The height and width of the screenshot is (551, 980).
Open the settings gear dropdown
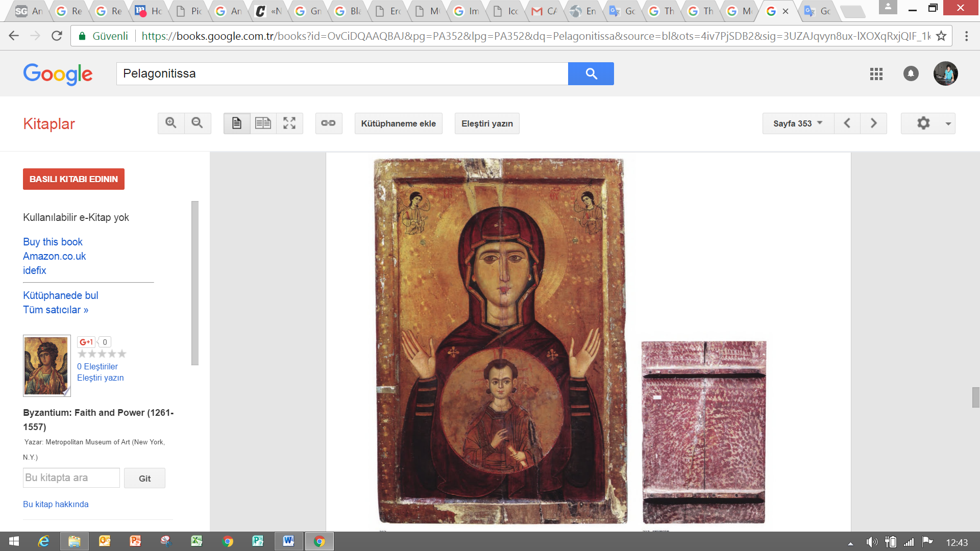[928, 123]
